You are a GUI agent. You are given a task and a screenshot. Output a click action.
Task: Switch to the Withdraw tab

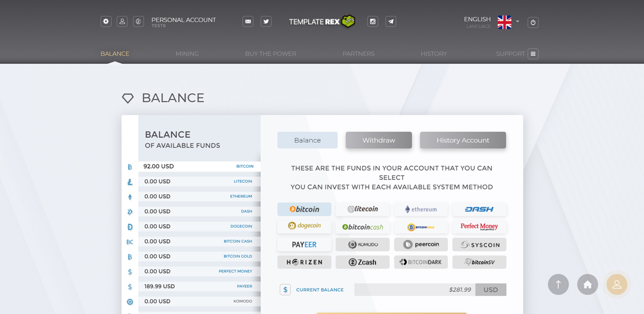379,140
